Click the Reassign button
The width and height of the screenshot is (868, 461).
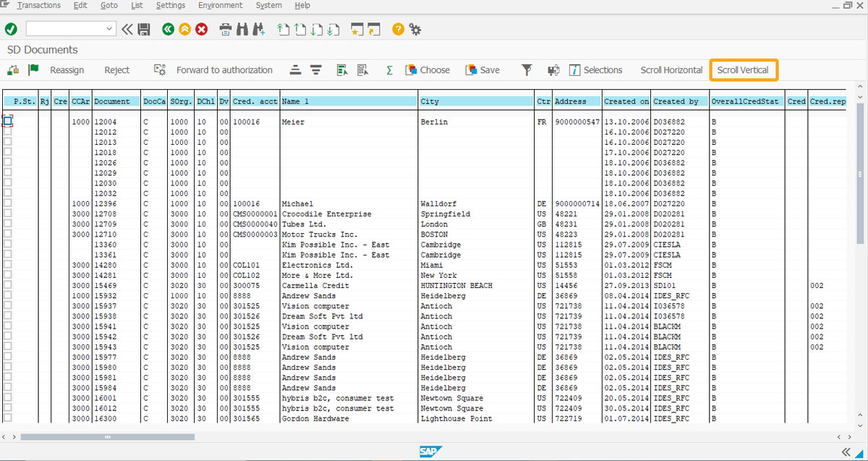67,70
